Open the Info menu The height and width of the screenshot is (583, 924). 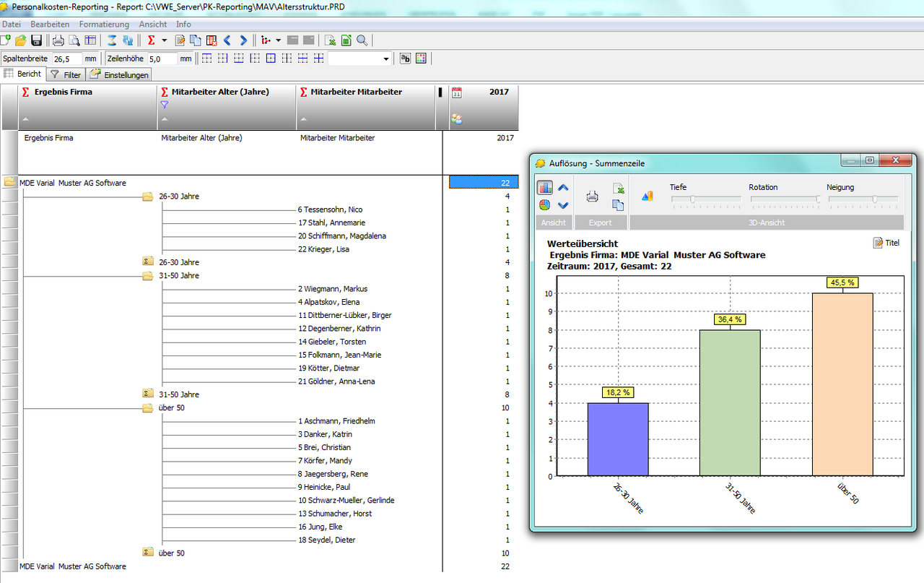coord(183,25)
